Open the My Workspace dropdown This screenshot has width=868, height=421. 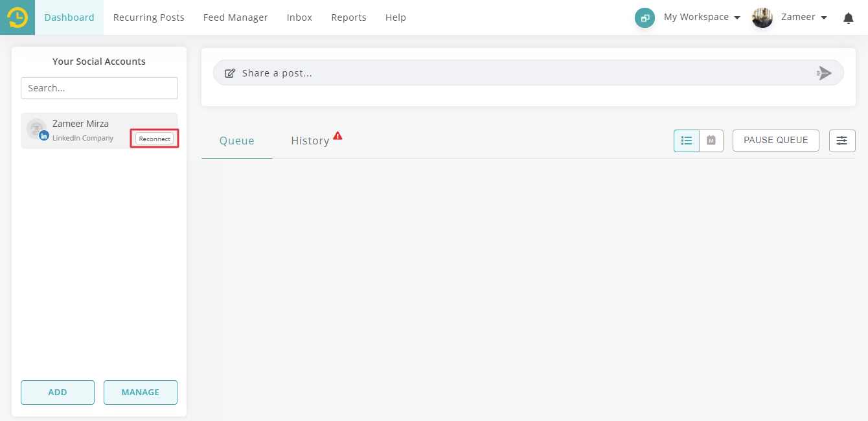point(702,17)
